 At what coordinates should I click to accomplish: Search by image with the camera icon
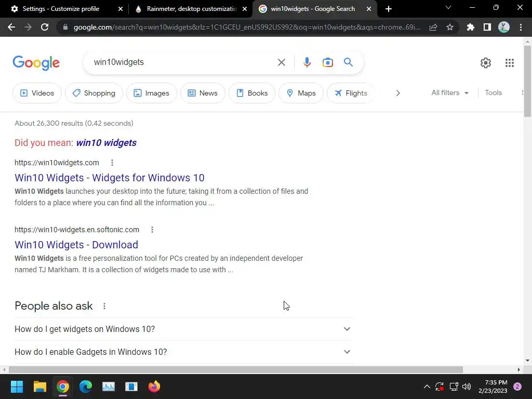tap(328, 62)
